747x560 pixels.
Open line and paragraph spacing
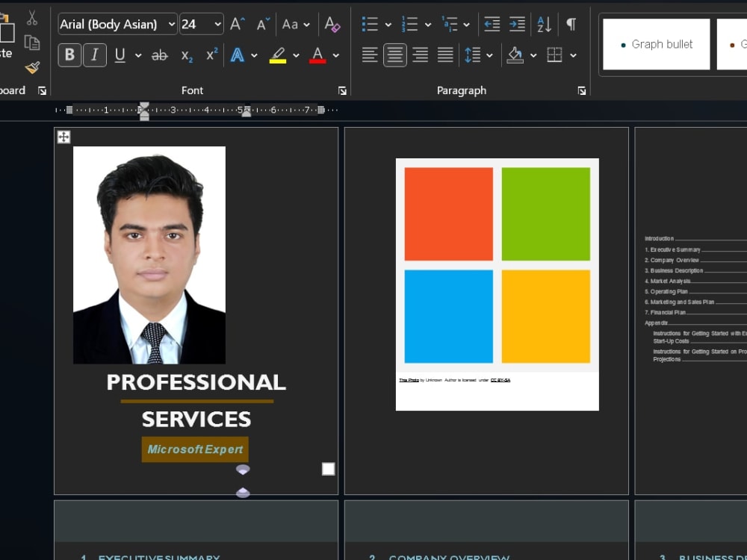[x=473, y=55]
